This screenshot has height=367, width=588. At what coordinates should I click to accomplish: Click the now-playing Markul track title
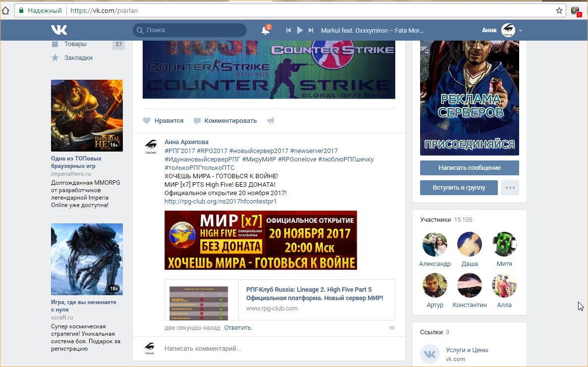pos(373,30)
